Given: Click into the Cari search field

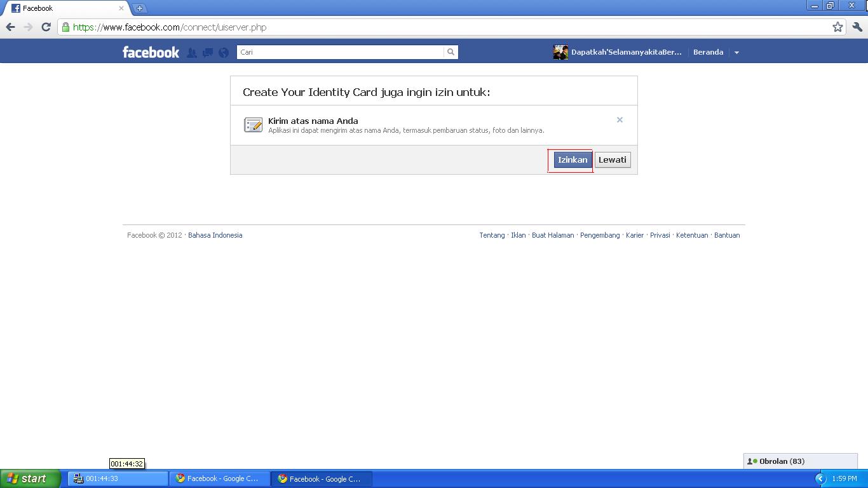Looking at the screenshot, I should 340,52.
